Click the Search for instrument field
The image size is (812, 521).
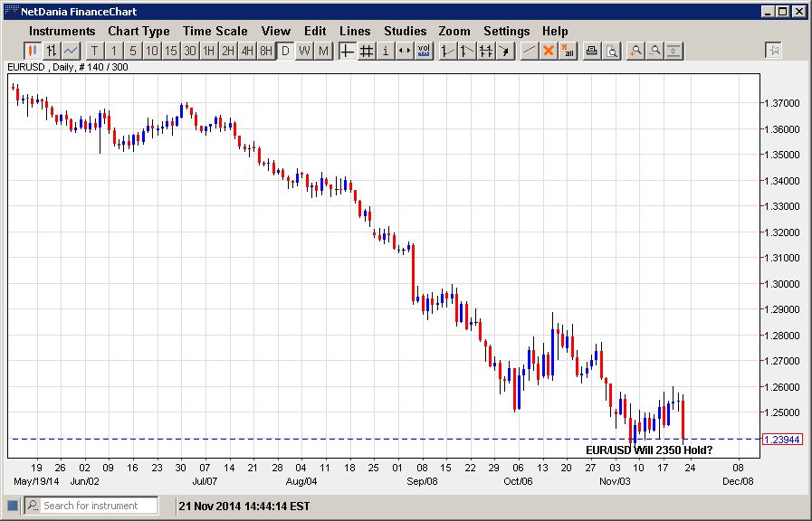(x=100, y=506)
